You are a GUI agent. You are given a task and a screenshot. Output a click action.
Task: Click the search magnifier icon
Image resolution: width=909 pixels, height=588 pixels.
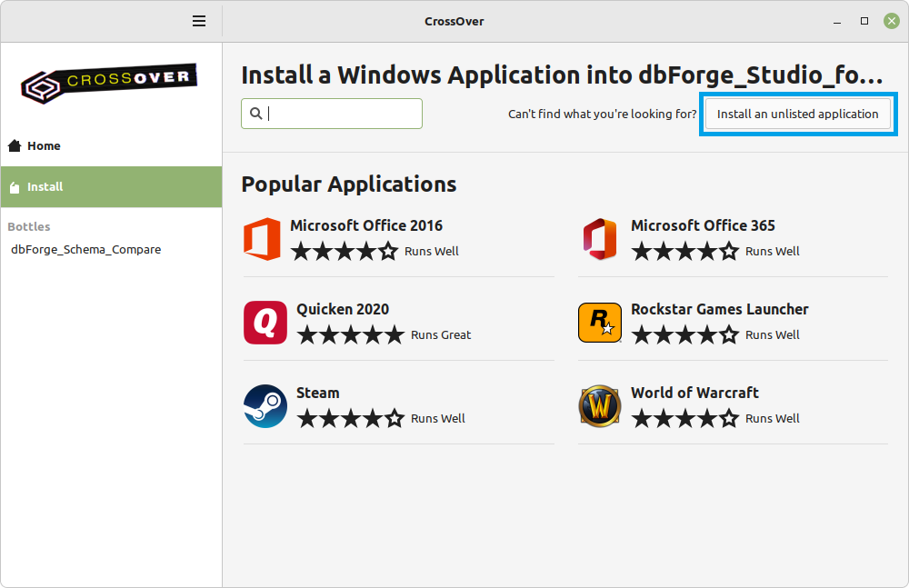(255, 114)
